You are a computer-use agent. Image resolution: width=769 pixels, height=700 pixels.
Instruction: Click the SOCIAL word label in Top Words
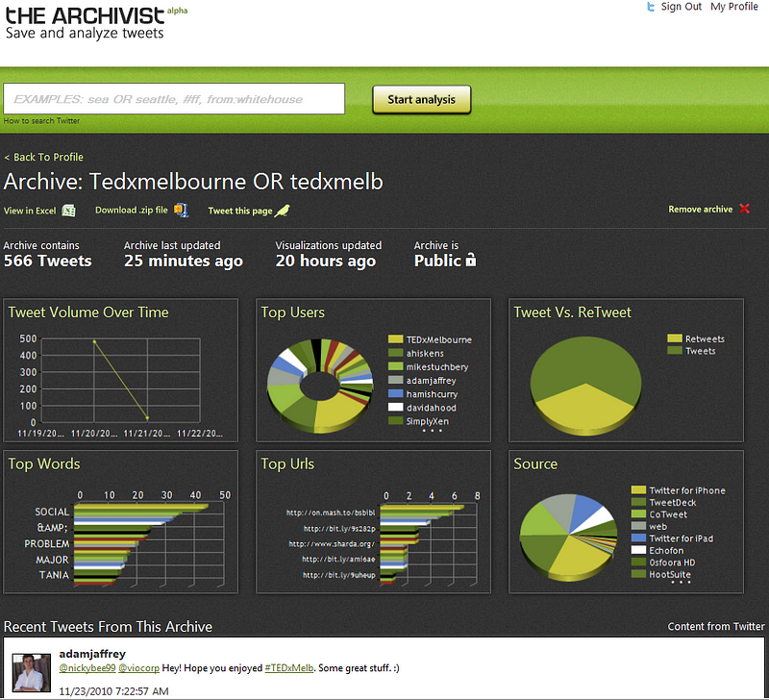tap(52, 512)
